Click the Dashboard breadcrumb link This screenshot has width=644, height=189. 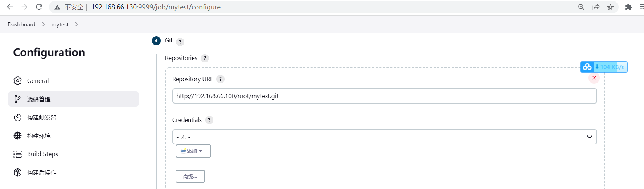21,24
